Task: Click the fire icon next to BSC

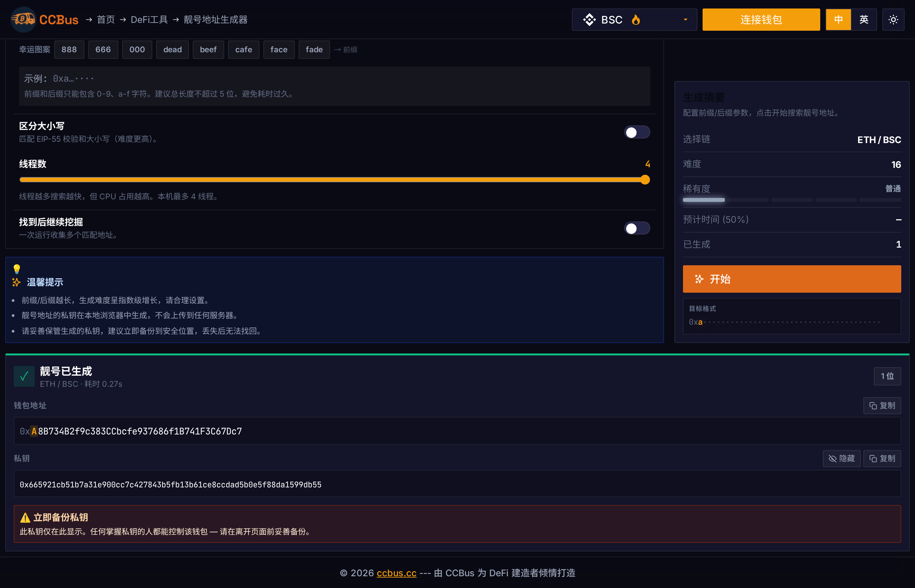Action: [x=636, y=20]
